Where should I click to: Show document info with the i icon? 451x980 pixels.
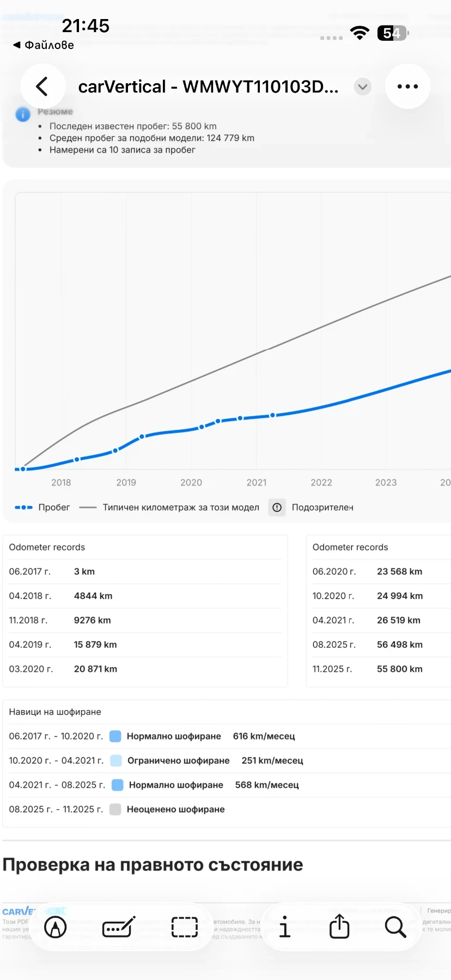[x=284, y=927]
